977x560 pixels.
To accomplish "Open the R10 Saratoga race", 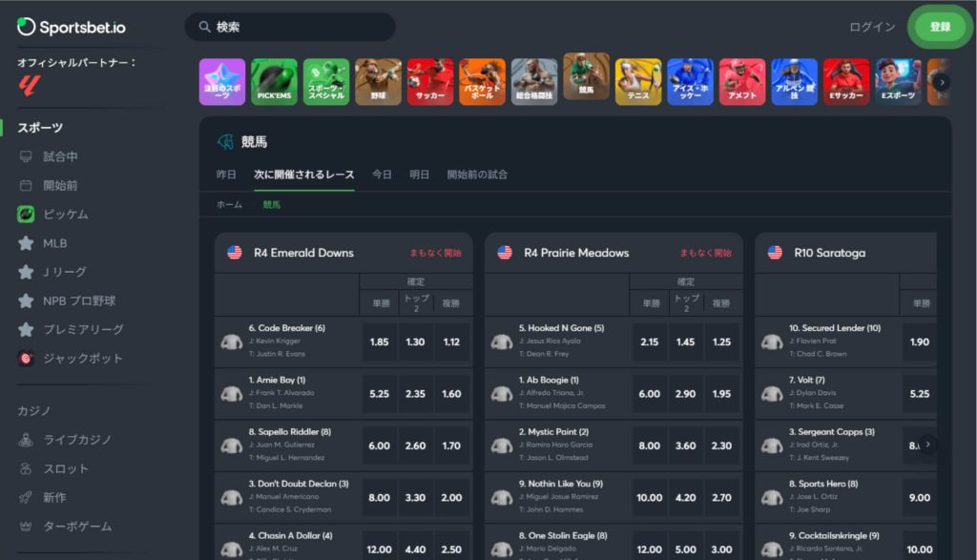I will [x=829, y=253].
